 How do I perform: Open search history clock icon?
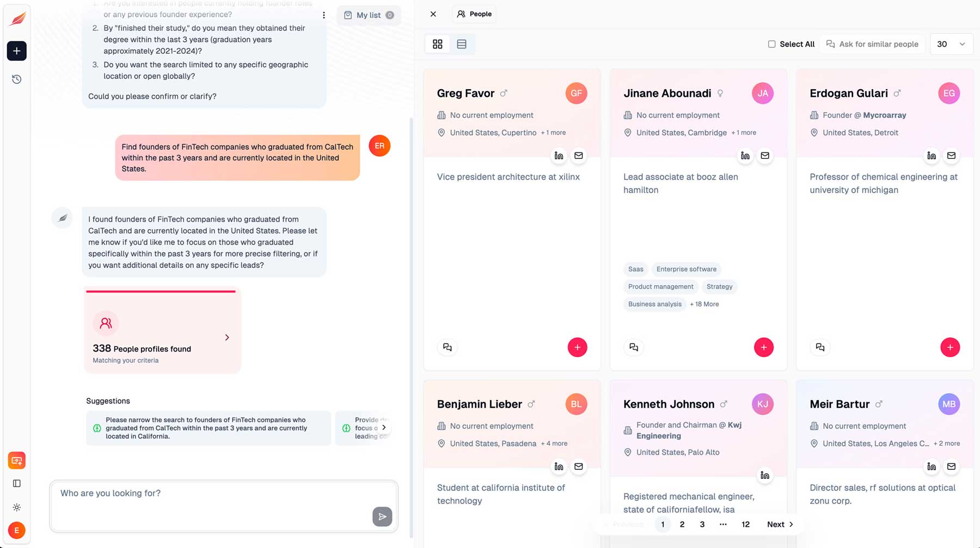[17, 79]
